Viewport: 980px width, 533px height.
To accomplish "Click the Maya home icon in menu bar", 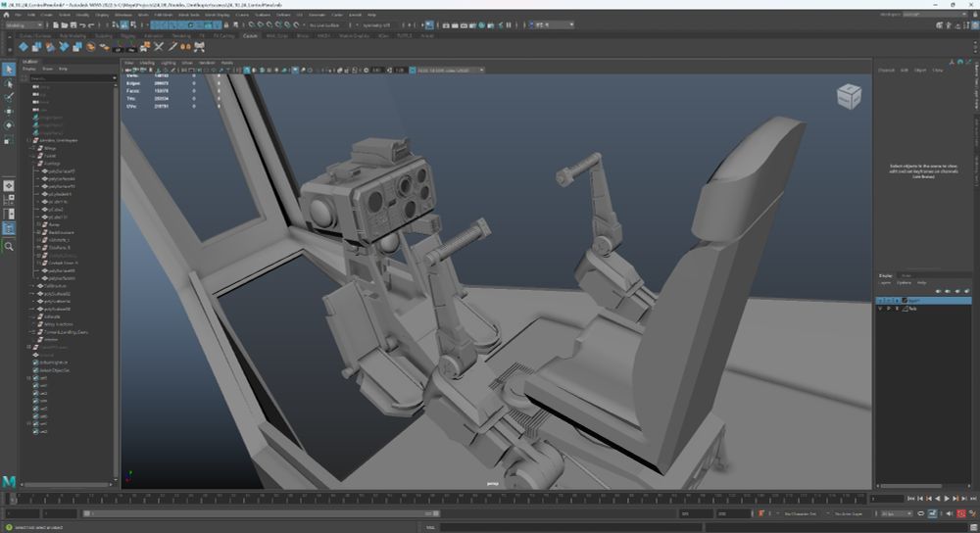I will (7, 15).
